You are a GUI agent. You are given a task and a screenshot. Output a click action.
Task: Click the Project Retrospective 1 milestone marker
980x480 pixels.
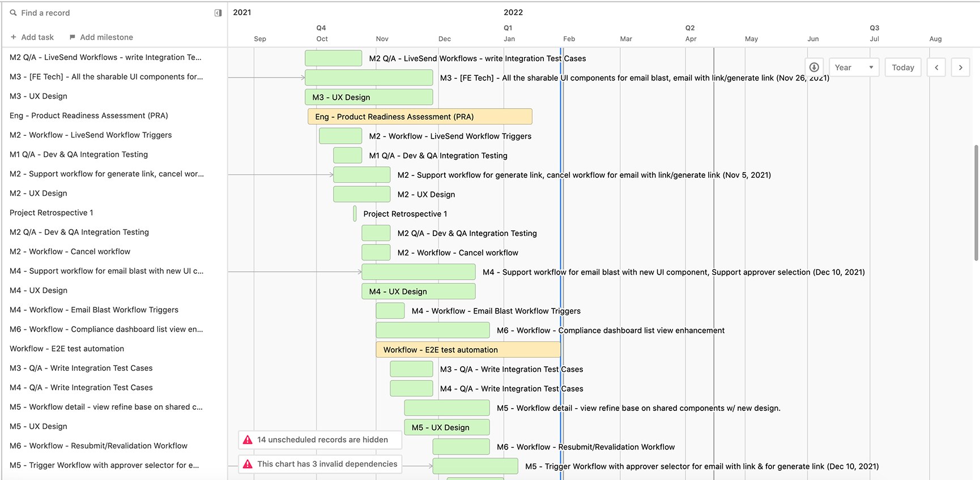355,214
